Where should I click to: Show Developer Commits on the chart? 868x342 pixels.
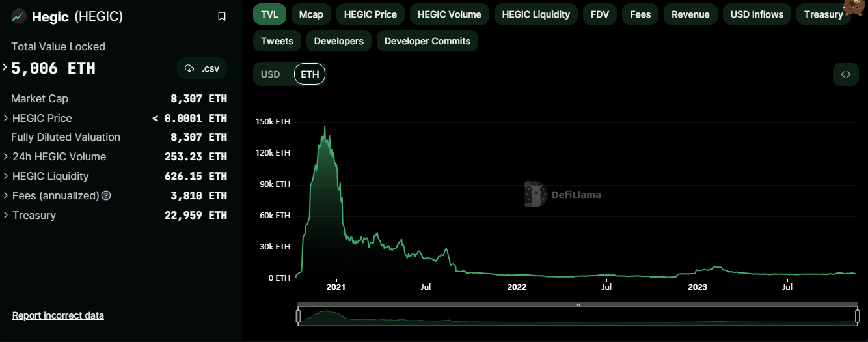point(427,41)
